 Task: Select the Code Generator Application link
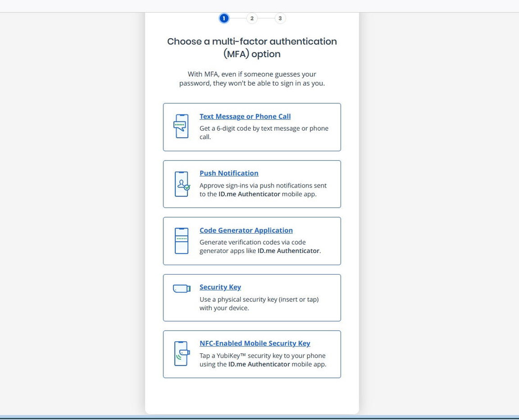pos(246,230)
